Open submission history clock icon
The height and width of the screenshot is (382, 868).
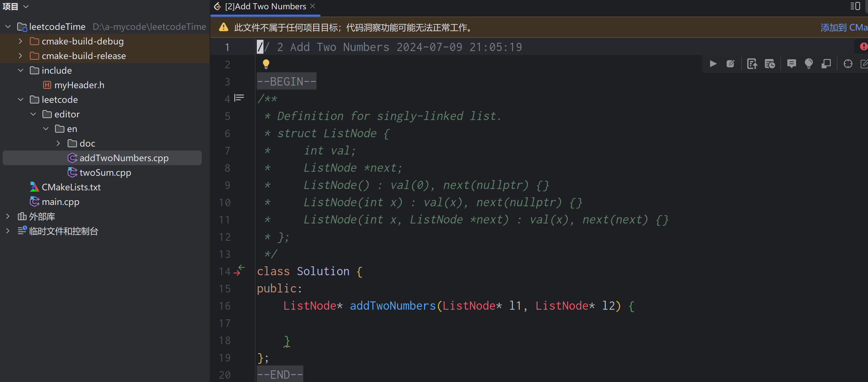coord(769,64)
